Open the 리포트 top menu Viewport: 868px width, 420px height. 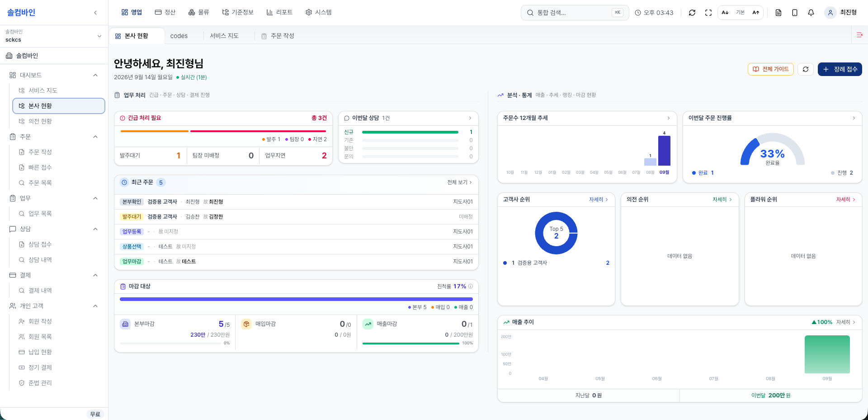point(279,13)
